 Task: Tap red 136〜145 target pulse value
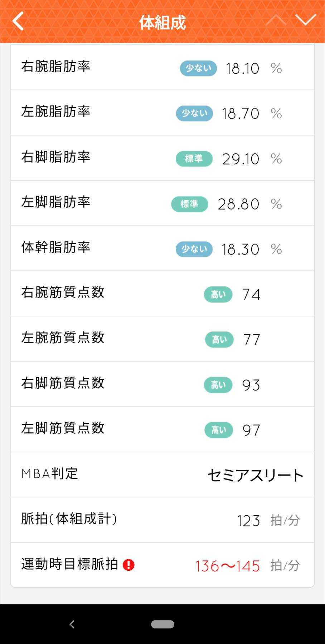227,566
